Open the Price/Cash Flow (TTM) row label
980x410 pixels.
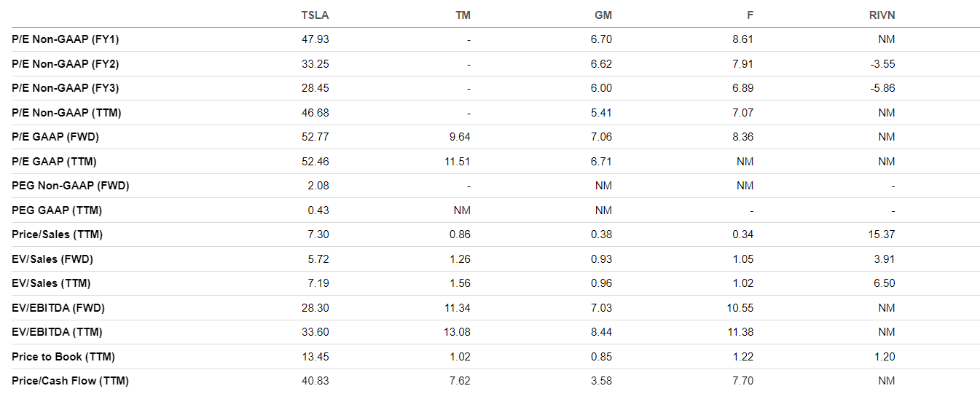70,381
